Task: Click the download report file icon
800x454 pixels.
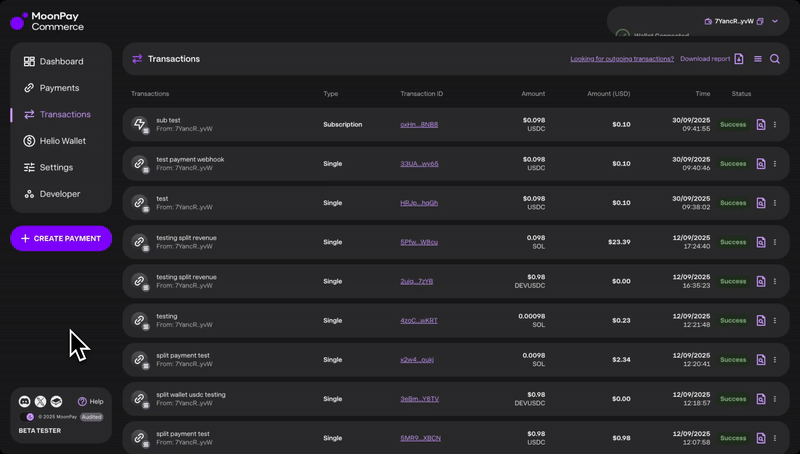Action: pyautogui.click(x=739, y=59)
